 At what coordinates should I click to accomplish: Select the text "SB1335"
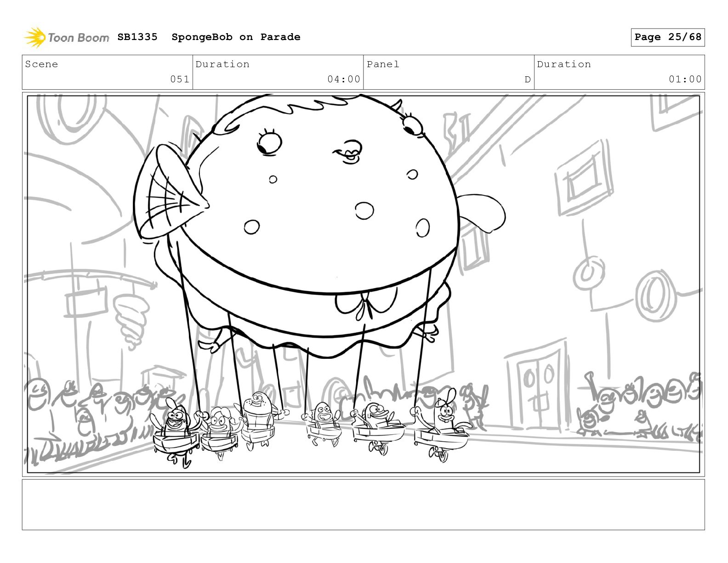pos(137,37)
